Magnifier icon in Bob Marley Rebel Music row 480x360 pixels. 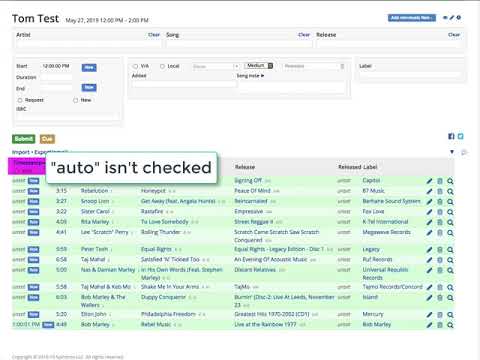pyautogui.click(x=450, y=325)
